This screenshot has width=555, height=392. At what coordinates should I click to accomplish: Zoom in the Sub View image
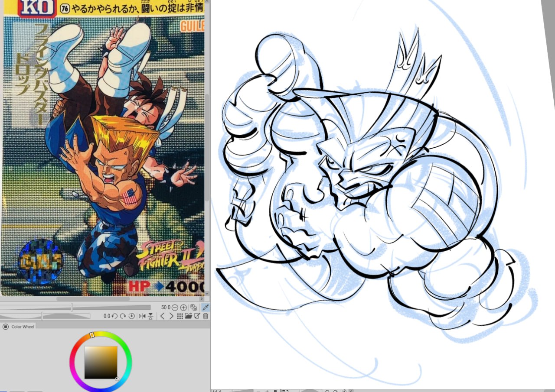pyautogui.click(x=183, y=307)
